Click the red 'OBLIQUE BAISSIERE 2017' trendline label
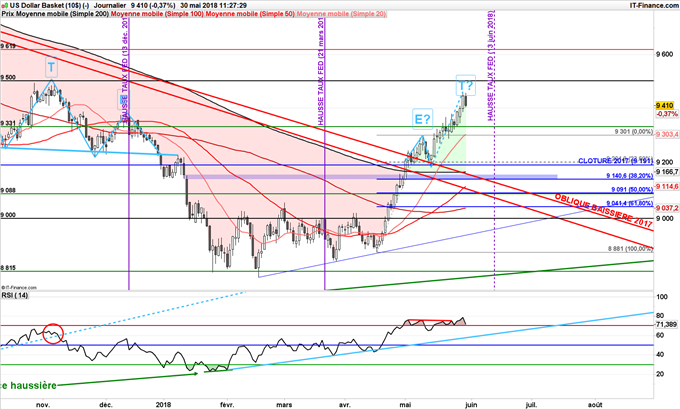The image size is (680, 409). (603, 210)
